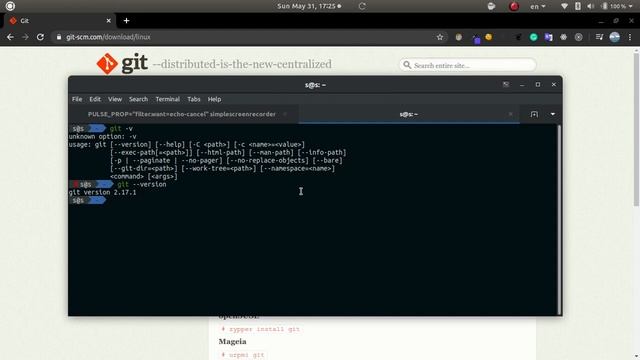Click the terminal vertical scrollbar
Screen dimensions: 640x360
[559, 219]
